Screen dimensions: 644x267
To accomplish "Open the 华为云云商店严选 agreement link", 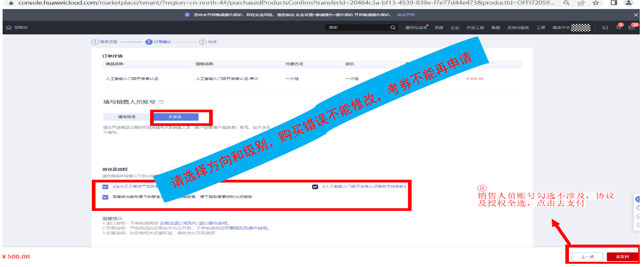I will tap(135, 187).
